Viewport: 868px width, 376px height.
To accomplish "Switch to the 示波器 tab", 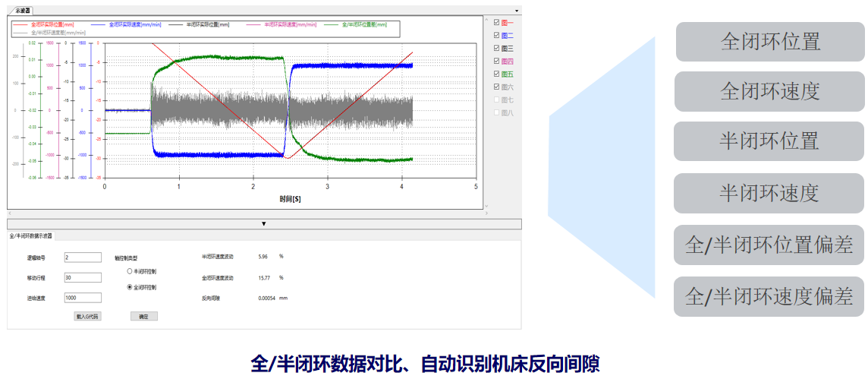I will pos(24,11).
